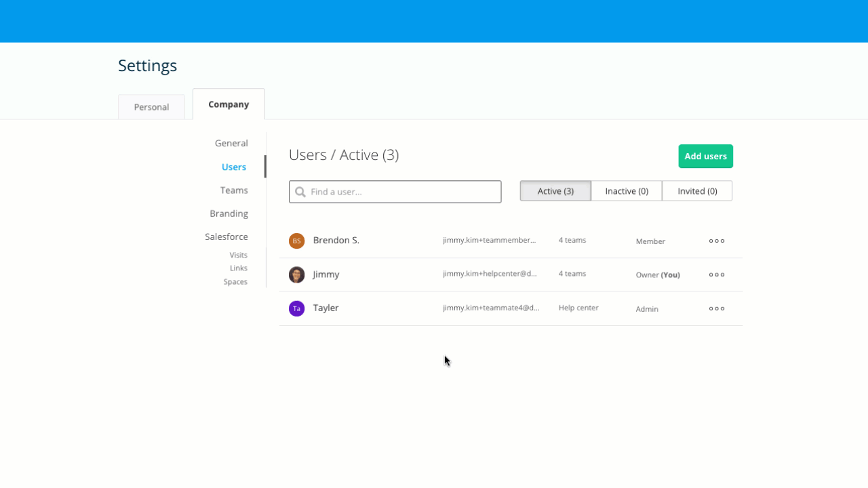Viewport: 868px width, 488px height.
Task: Open the Salesforce settings section
Action: (x=226, y=237)
